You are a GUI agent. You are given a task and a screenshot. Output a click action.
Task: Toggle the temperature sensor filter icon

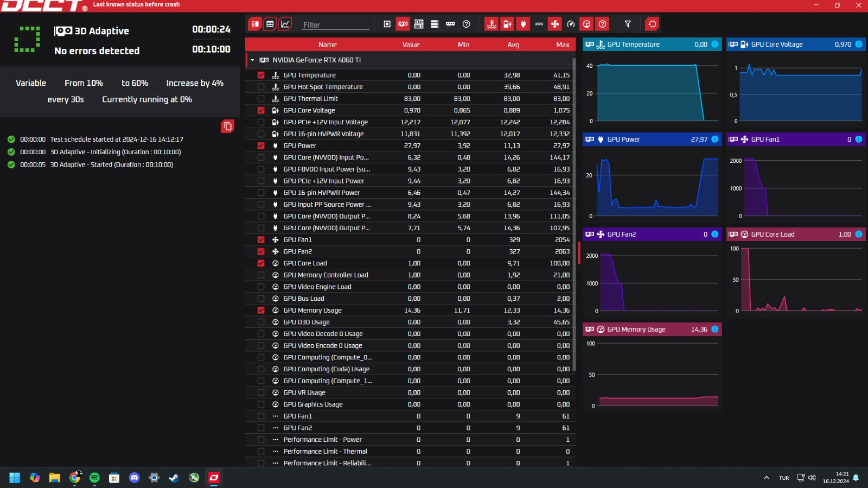click(x=492, y=24)
